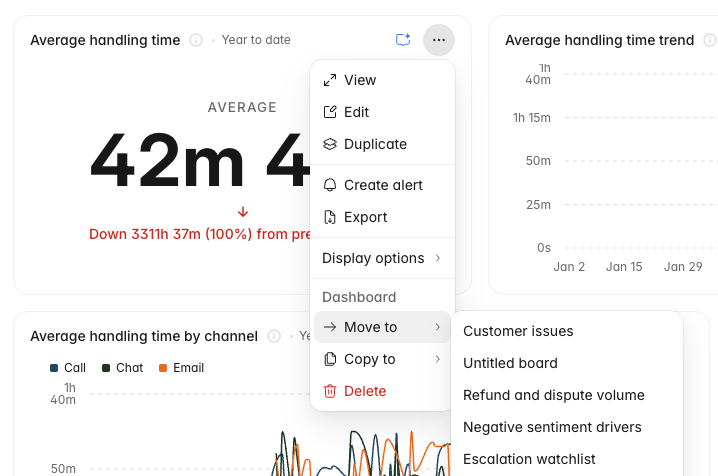Click info icon beside Average handling time by channel

click(274, 336)
